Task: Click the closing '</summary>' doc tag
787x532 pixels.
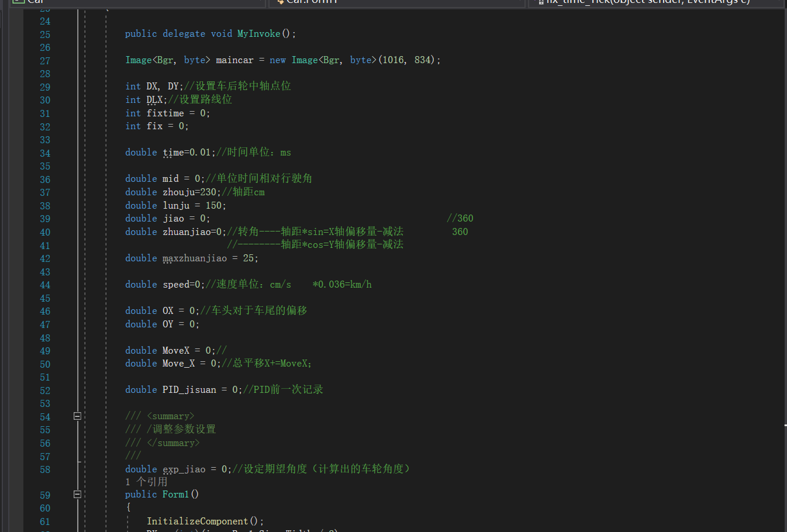Action: pyautogui.click(x=173, y=443)
